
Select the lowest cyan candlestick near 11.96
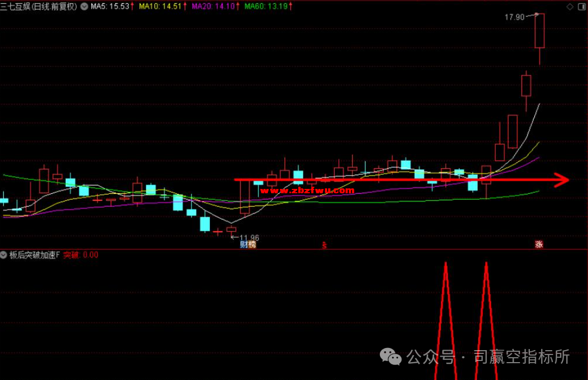205,224
